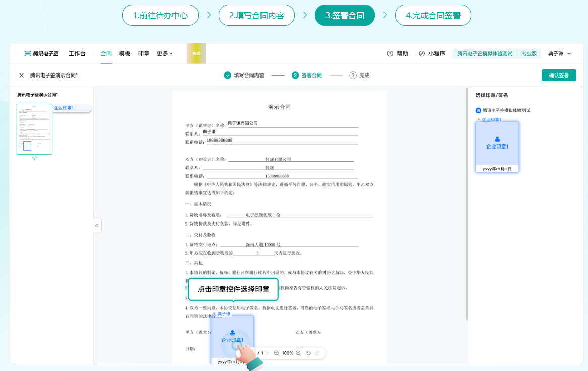Select the contract page thumbnail on the left
This screenshot has width=588, height=371.
point(34,129)
